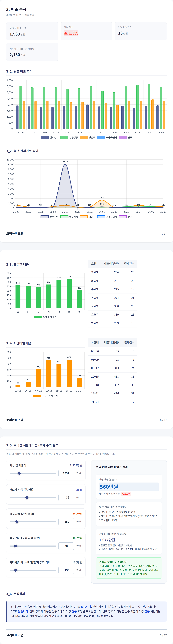
Task: Click the 원가율 input showing 35
Action: [x=66, y=498]
